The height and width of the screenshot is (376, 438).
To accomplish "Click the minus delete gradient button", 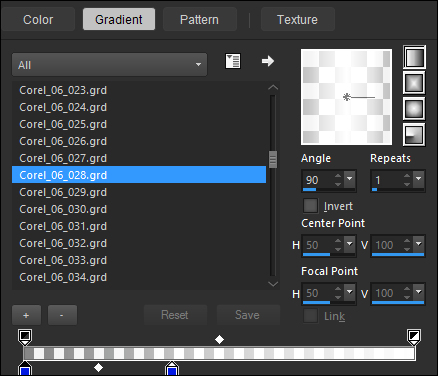I will click(x=62, y=315).
